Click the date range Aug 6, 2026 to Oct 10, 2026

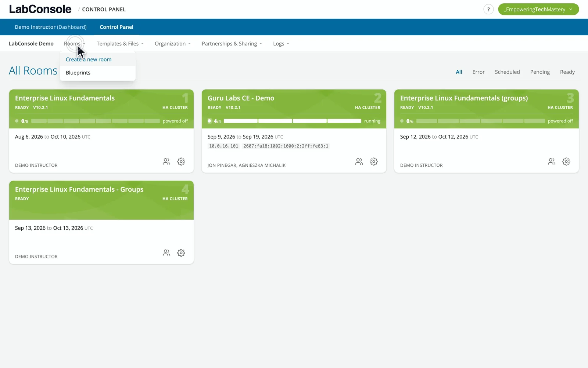point(53,137)
